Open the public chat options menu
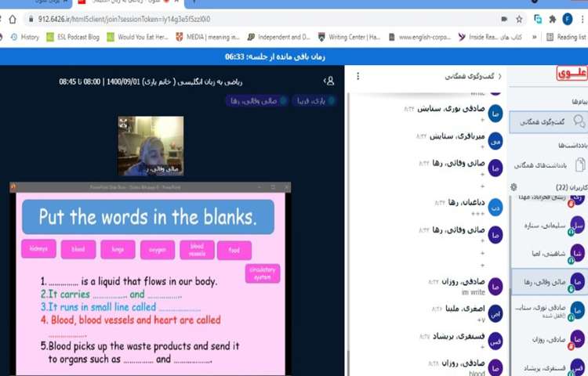The height and width of the screenshot is (376, 588). pos(358,76)
